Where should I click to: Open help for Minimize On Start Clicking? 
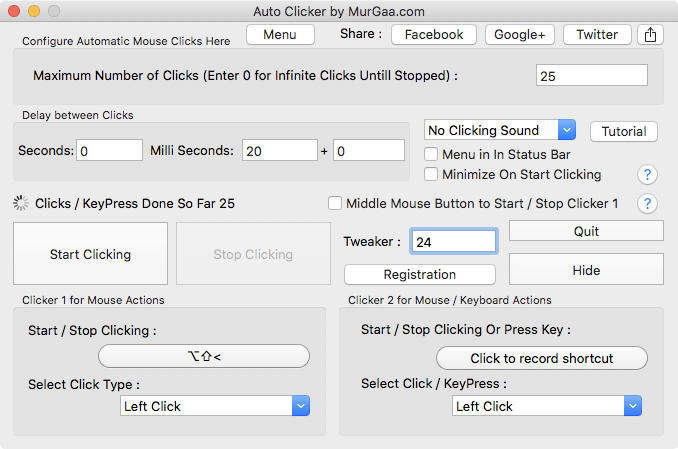tap(647, 175)
